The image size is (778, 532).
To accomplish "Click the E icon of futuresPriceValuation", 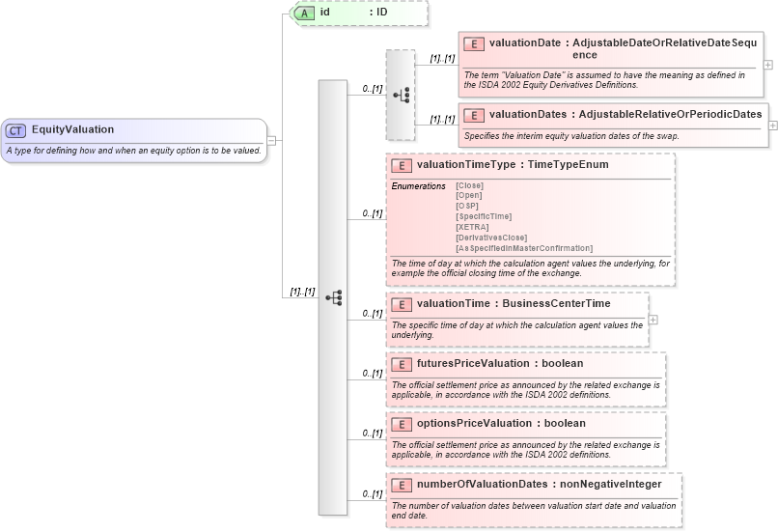I will 402,365.
